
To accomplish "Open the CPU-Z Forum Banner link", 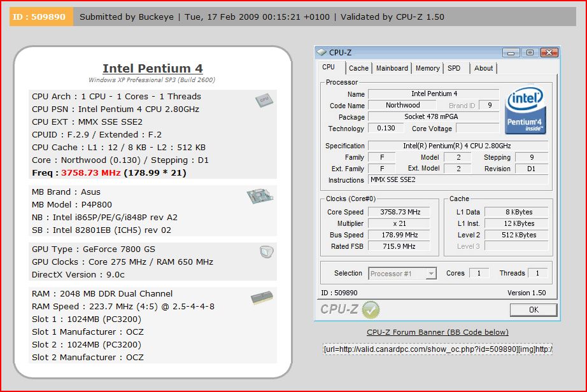I will click(x=437, y=332).
